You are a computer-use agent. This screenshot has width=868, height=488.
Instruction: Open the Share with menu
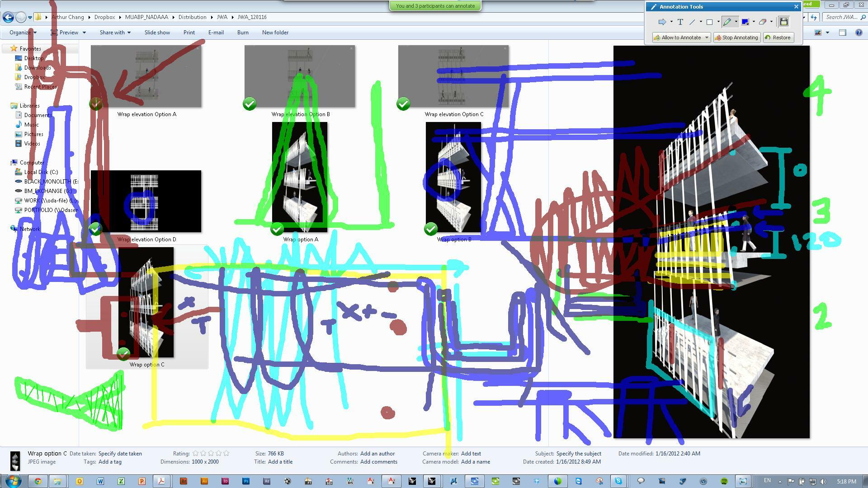(115, 33)
